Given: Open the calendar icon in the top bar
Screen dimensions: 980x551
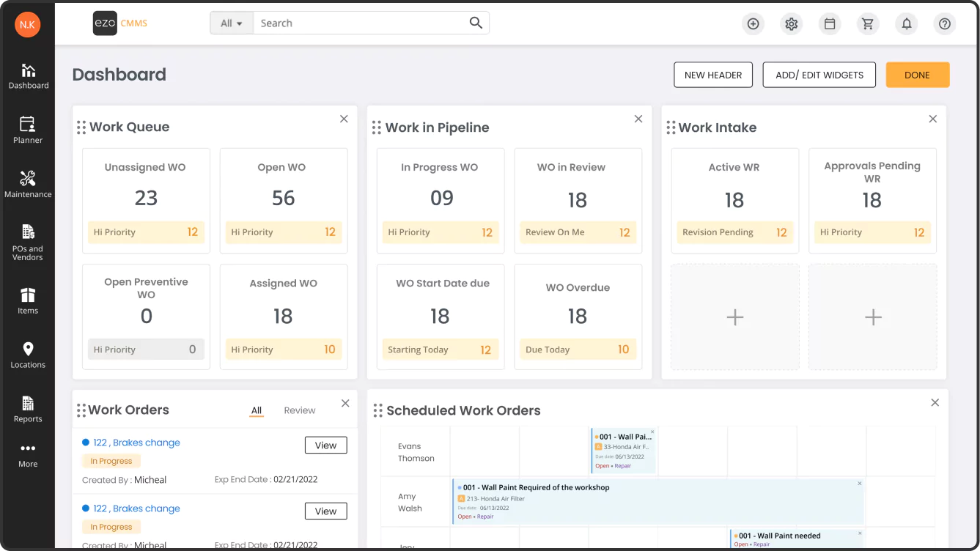Looking at the screenshot, I should 829,23.
